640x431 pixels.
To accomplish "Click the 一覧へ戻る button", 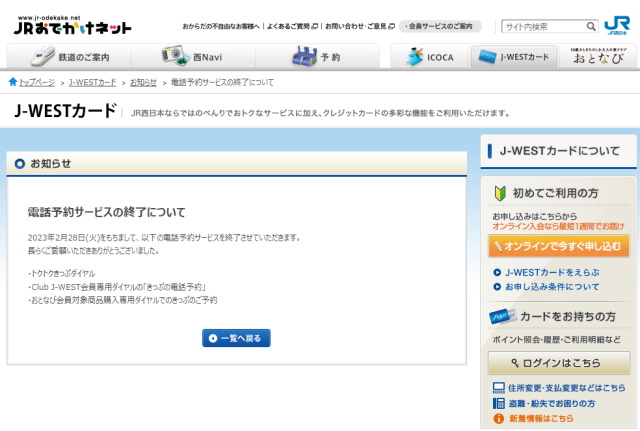I will [x=236, y=338].
